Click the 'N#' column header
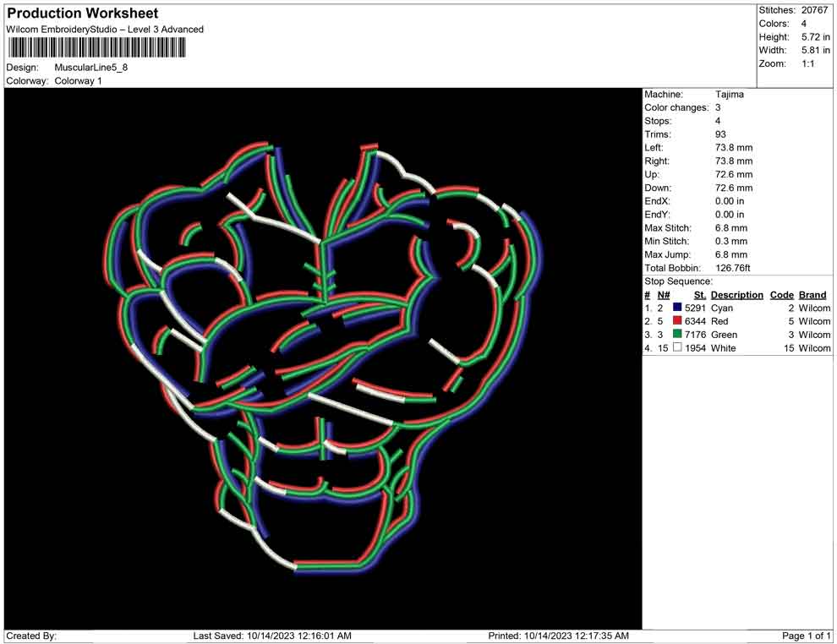837x644 pixels. [x=664, y=295]
